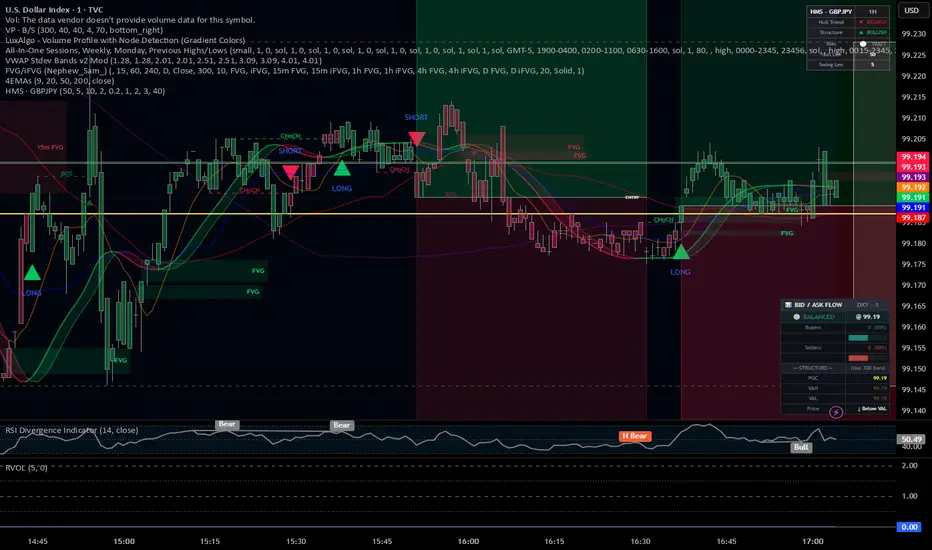
Task: Click the BID / ASK FLOW table icon
Action: (x=788, y=305)
